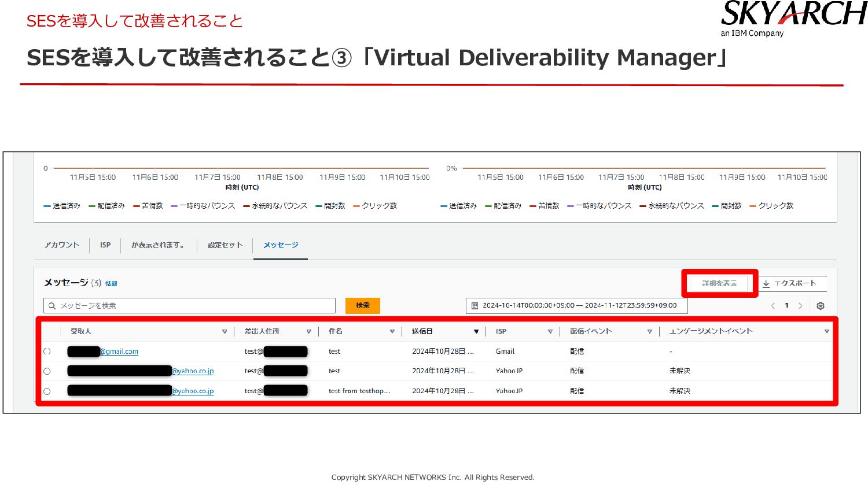Click subject cell 'test from testhop...'
Viewport: 868px width, 488px height.
click(359, 391)
